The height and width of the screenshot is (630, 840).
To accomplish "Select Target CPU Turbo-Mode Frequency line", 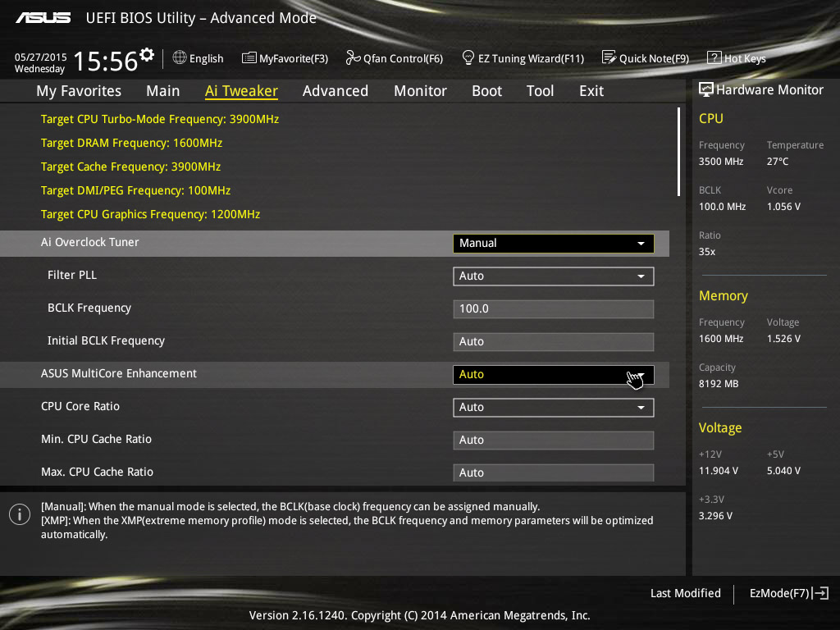I will click(160, 119).
